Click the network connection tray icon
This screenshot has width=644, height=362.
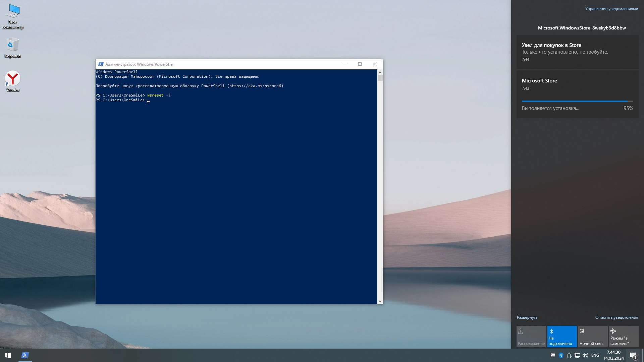[x=577, y=355]
